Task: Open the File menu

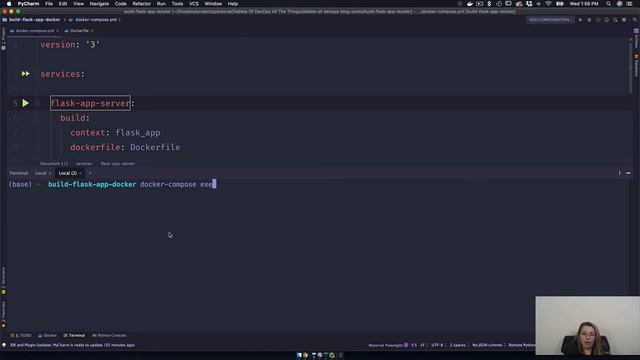Action: [49, 4]
